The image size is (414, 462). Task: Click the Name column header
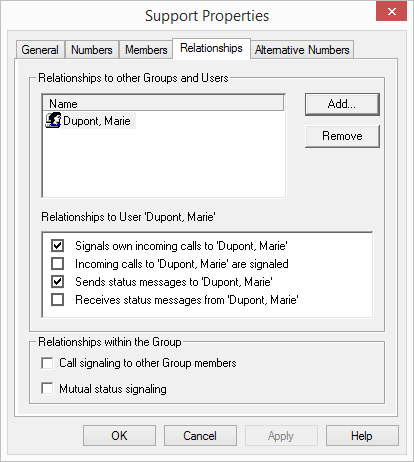(x=163, y=103)
